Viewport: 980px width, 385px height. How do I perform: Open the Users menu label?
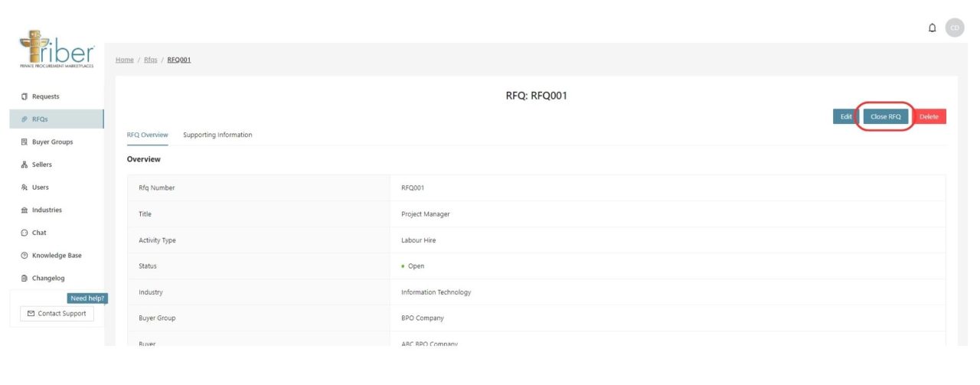[41, 188]
